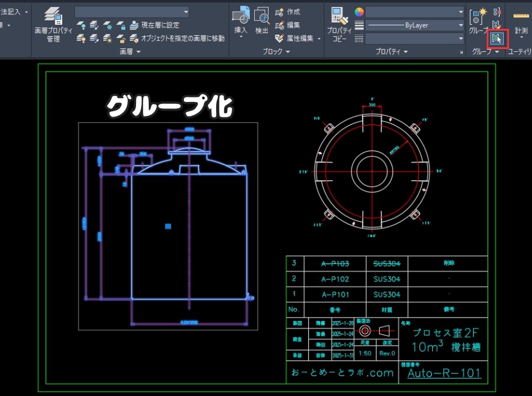Open the object color wheel picker
Viewport: 532px width, 396px height.
tap(359, 12)
